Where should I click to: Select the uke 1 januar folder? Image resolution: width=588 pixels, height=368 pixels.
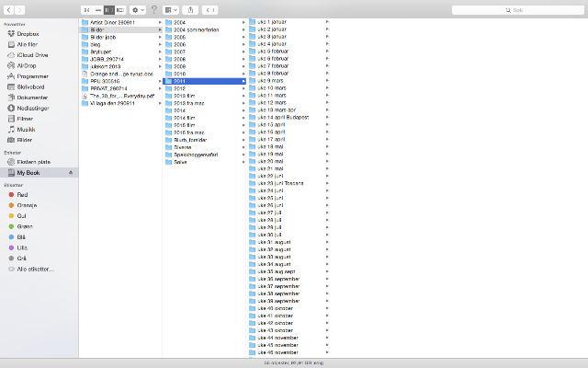point(288,22)
